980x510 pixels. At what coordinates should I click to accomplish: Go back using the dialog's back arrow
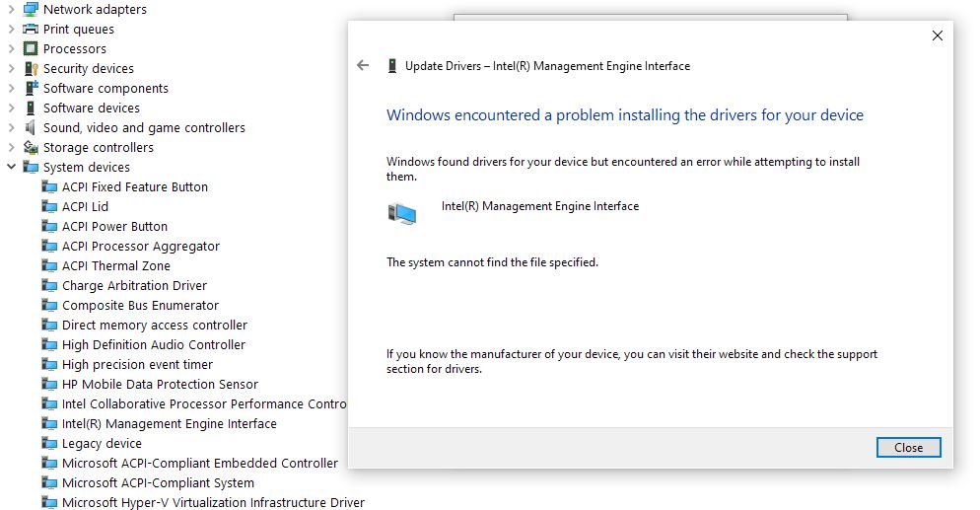click(x=363, y=65)
